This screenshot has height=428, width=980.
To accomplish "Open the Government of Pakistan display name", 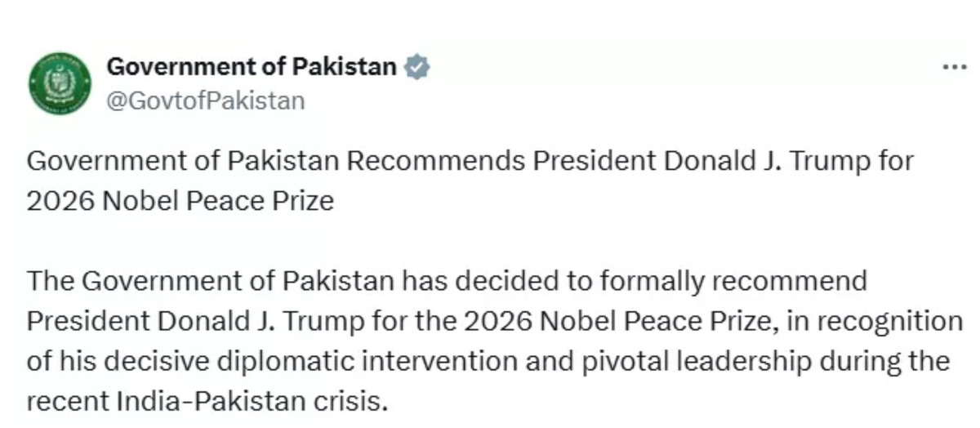I will tap(252, 66).
